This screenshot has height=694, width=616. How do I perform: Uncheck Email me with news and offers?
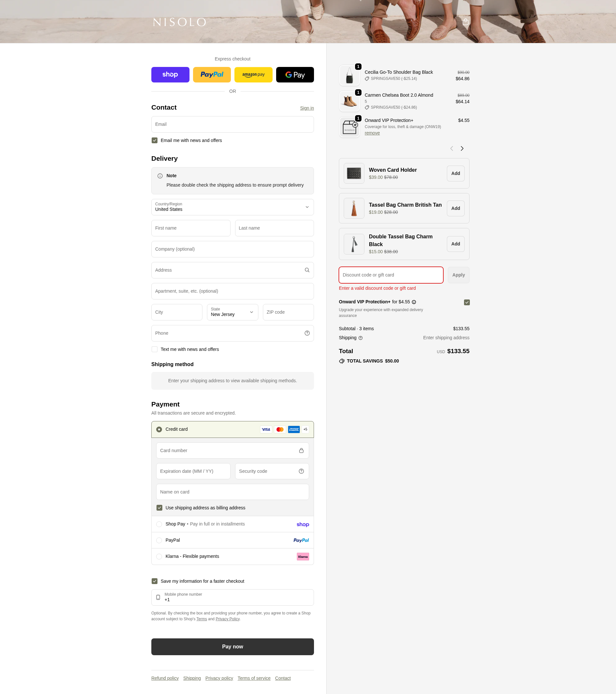pos(155,140)
